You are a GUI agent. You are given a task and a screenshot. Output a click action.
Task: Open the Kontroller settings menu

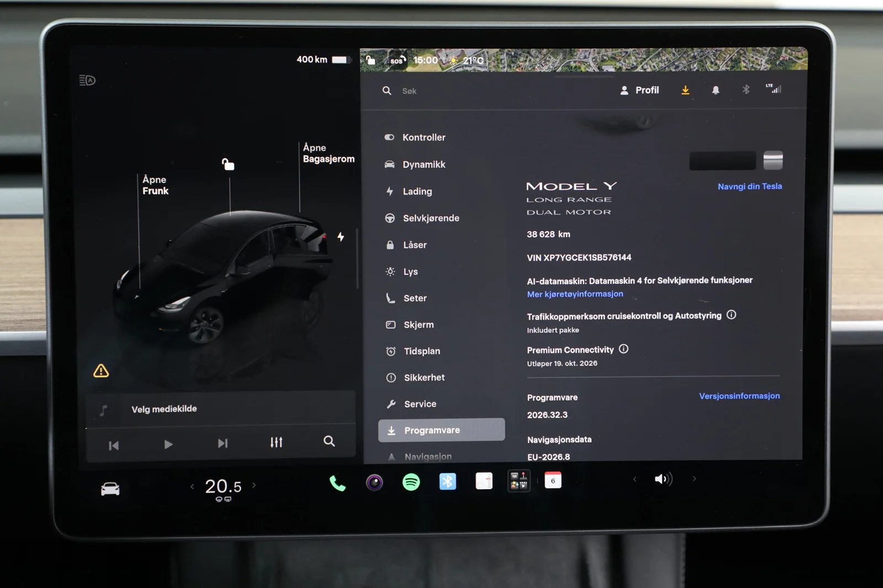point(424,137)
